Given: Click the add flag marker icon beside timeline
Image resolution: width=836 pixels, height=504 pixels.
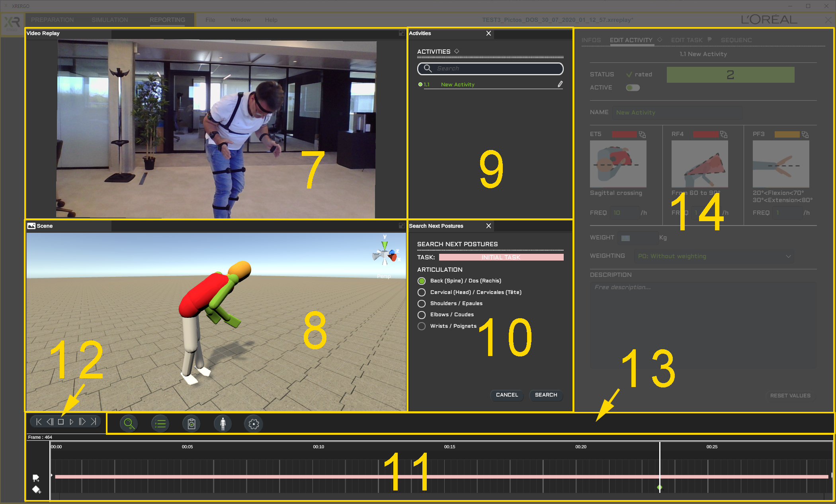Looking at the screenshot, I should 36,477.
